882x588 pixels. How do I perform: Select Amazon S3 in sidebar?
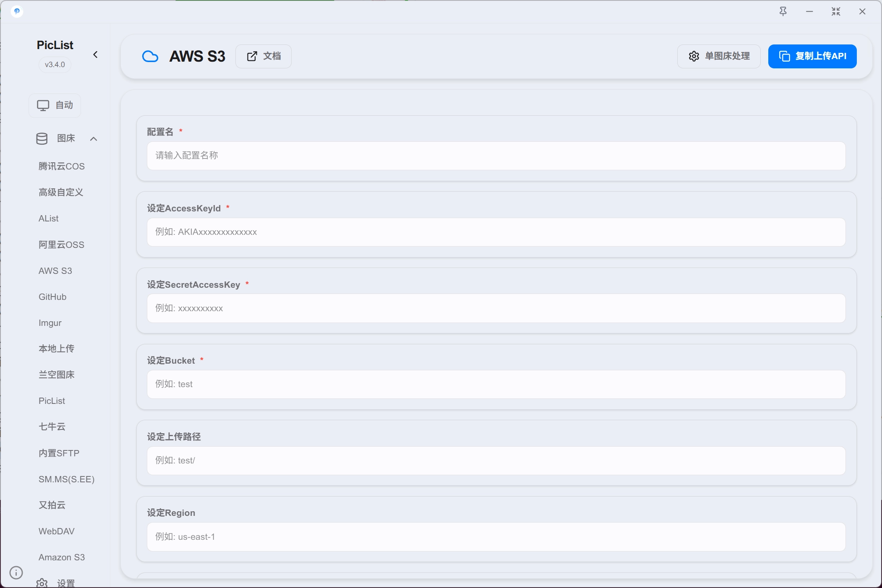62,557
